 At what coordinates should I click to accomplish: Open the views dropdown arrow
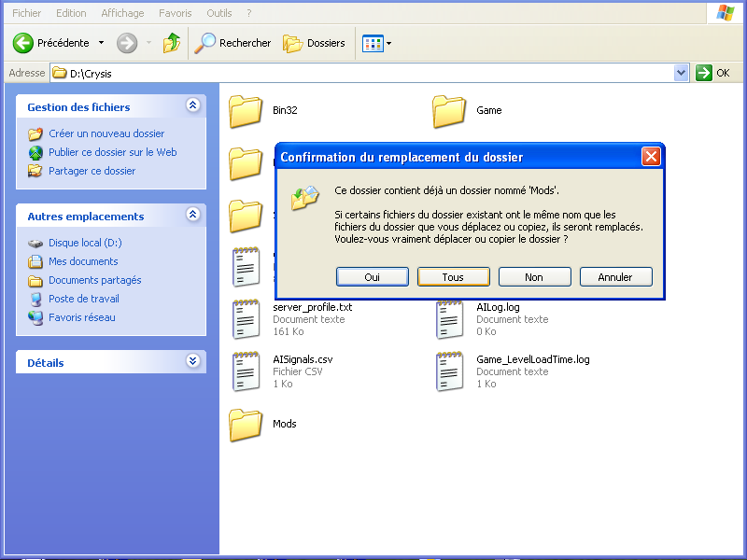pyautogui.click(x=389, y=43)
